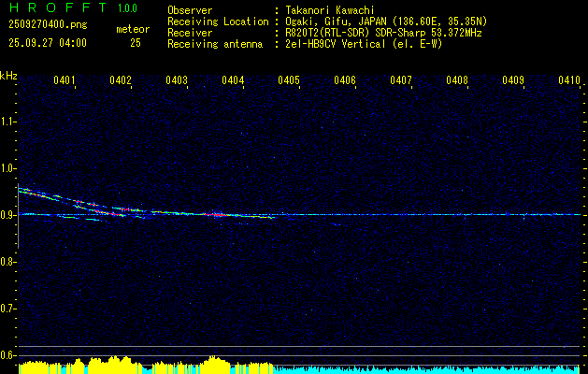Image resolution: width=588 pixels, height=374 pixels.
Task: Click the 0401 time marker
Action: click(x=65, y=81)
